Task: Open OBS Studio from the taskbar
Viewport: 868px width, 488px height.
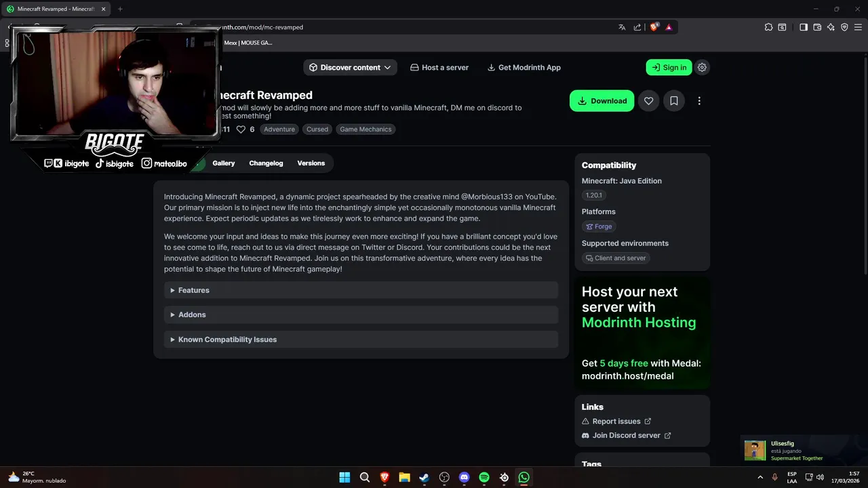Action: coord(444,477)
